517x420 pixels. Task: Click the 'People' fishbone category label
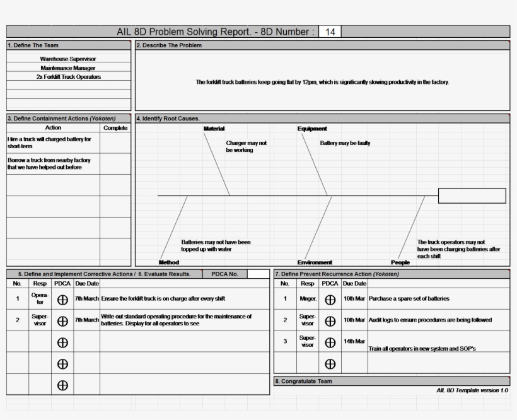400,262
